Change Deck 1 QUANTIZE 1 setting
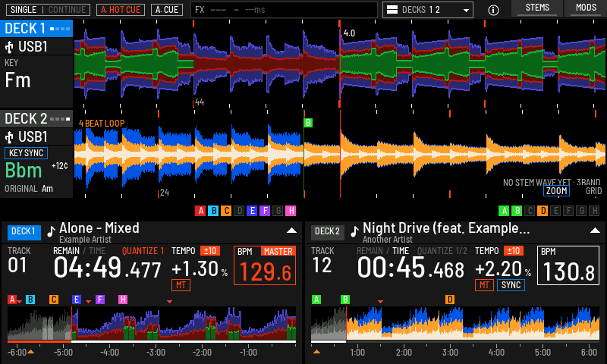Screen dimensions: 607x364 click(x=143, y=251)
